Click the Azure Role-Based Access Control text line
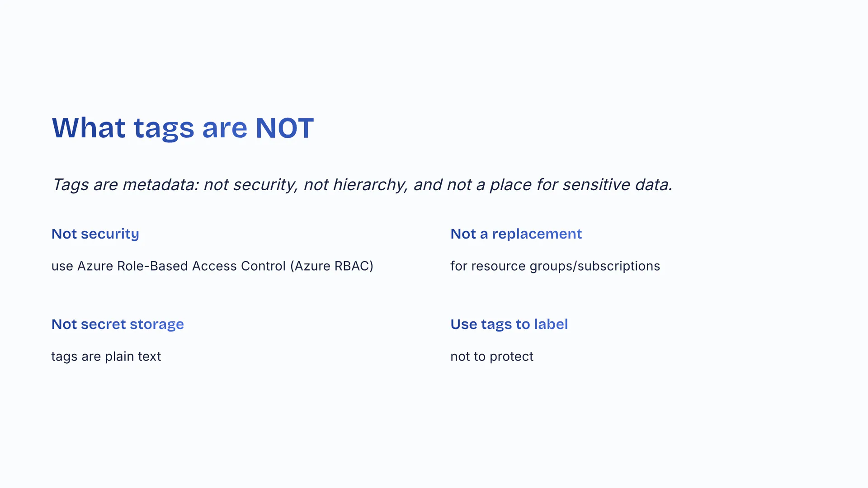This screenshot has width=868, height=488. click(212, 266)
